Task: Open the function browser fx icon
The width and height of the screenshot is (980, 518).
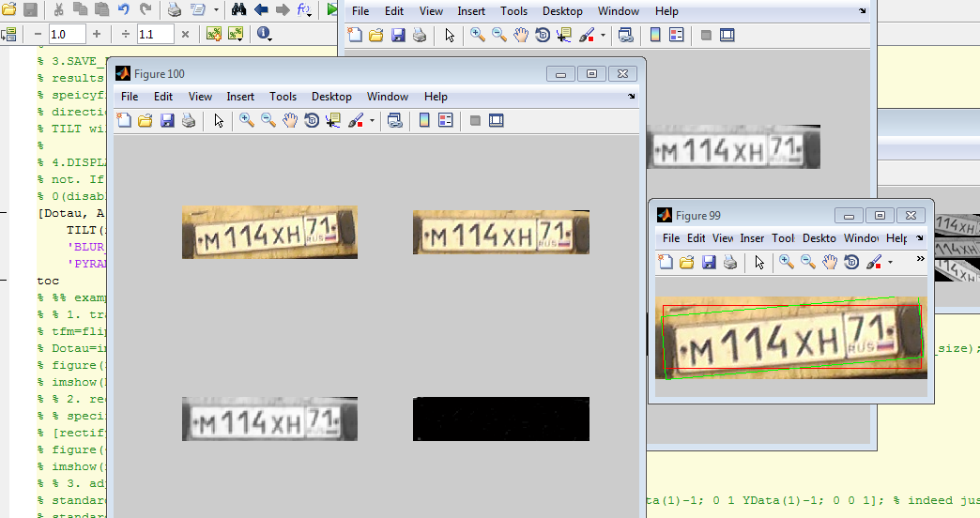Action: coord(304,9)
